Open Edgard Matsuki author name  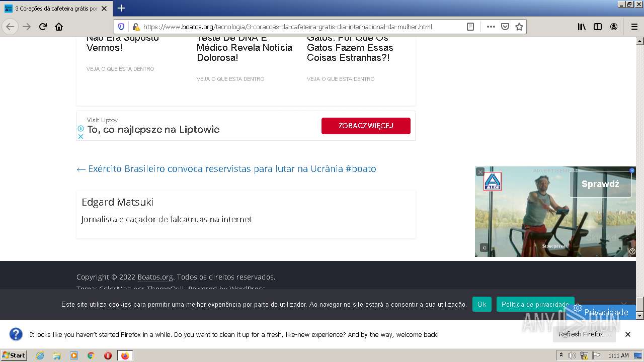pyautogui.click(x=118, y=202)
